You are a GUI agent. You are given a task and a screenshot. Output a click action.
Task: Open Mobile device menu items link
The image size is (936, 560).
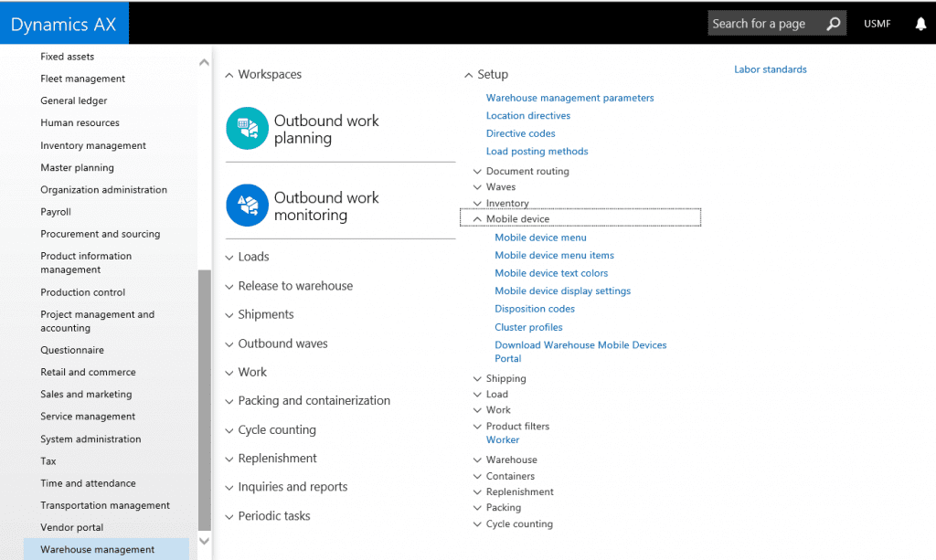point(554,255)
